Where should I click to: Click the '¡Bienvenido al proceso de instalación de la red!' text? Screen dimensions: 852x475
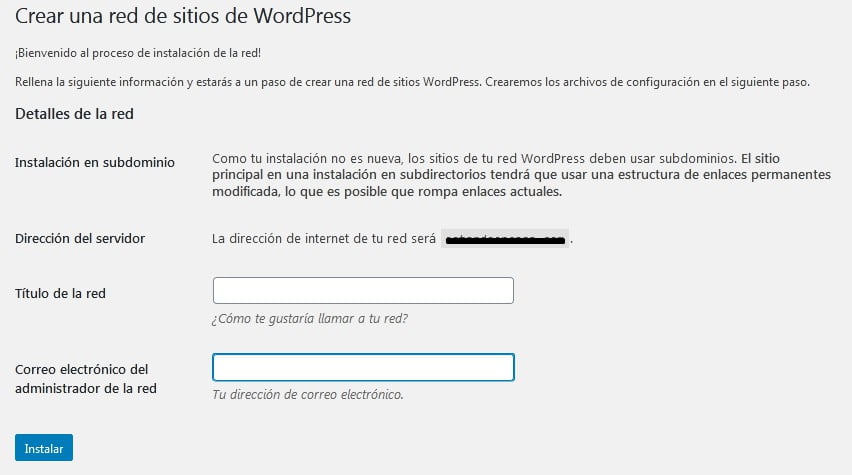pyautogui.click(x=138, y=53)
